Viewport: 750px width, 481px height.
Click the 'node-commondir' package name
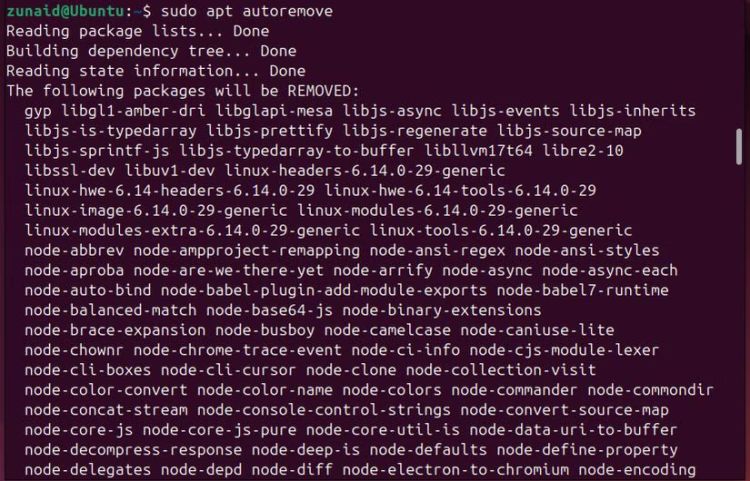tap(651, 390)
